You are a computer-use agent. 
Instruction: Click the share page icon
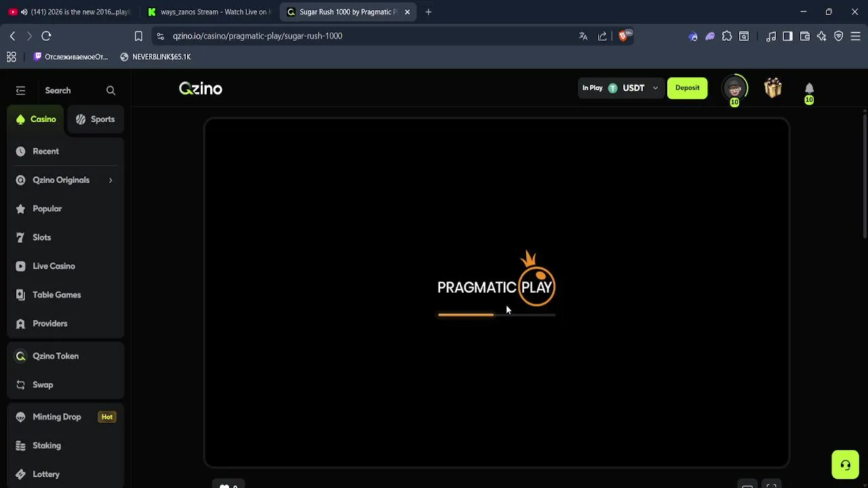602,36
